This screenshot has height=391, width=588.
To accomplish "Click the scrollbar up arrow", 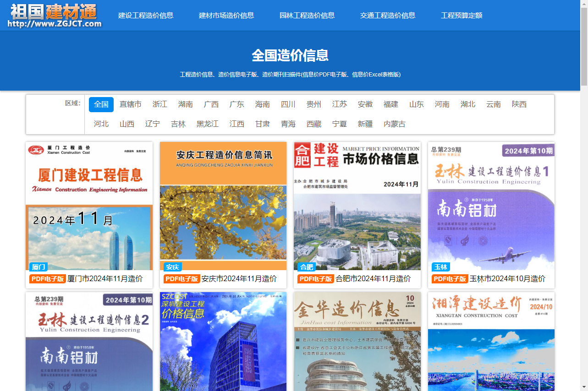I will tap(584, 3).
